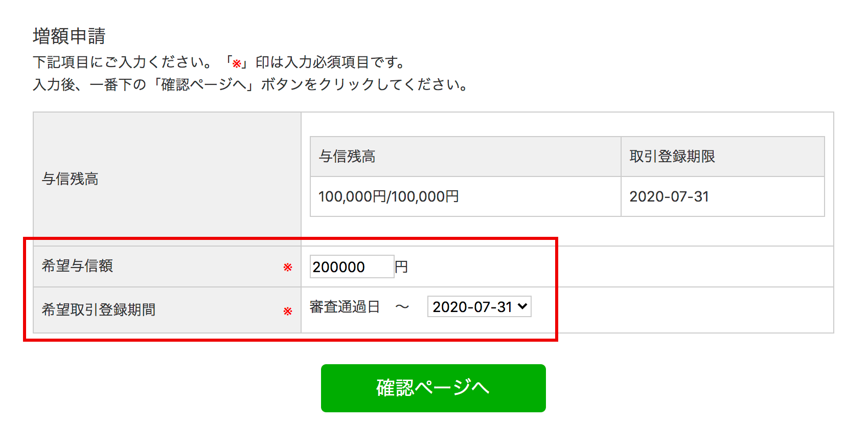
Task: Click the red required mark beside 希望与信額
Action: [x=288, y=267]
